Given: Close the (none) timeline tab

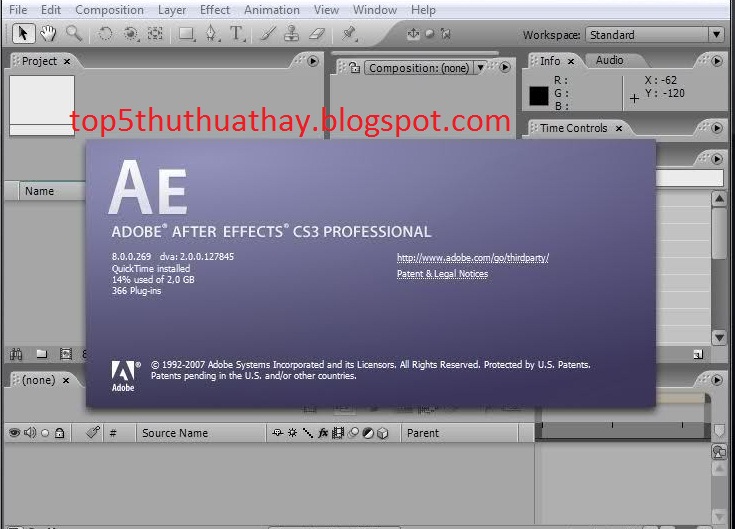Looking at the screenshot, I should coord(66,380).
